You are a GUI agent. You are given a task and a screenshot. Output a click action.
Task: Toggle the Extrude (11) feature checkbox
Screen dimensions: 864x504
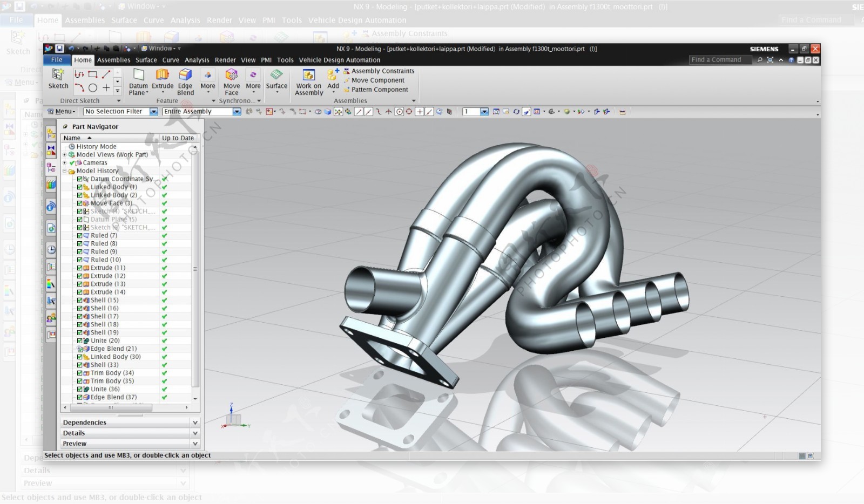[x=79, y=268]
